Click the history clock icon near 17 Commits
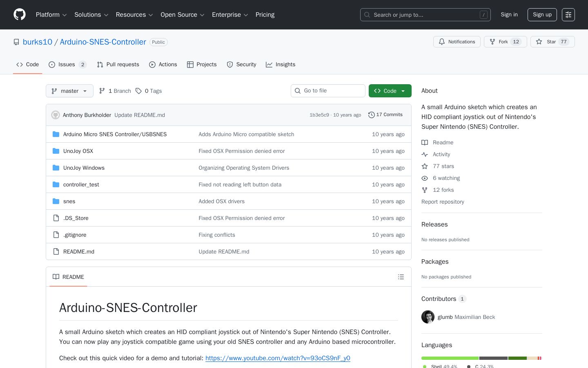 click(371, 115)
